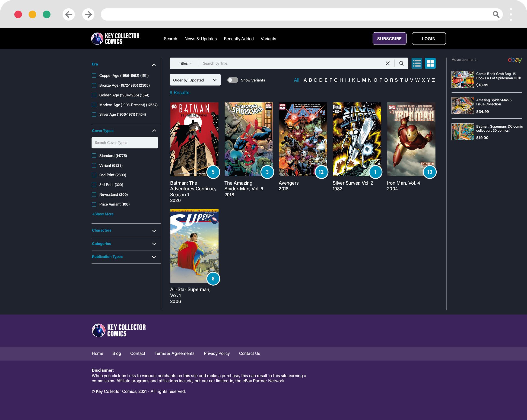Screen dimensions: 527x420
Task: Switch to grid view
Action: [430, 63]
